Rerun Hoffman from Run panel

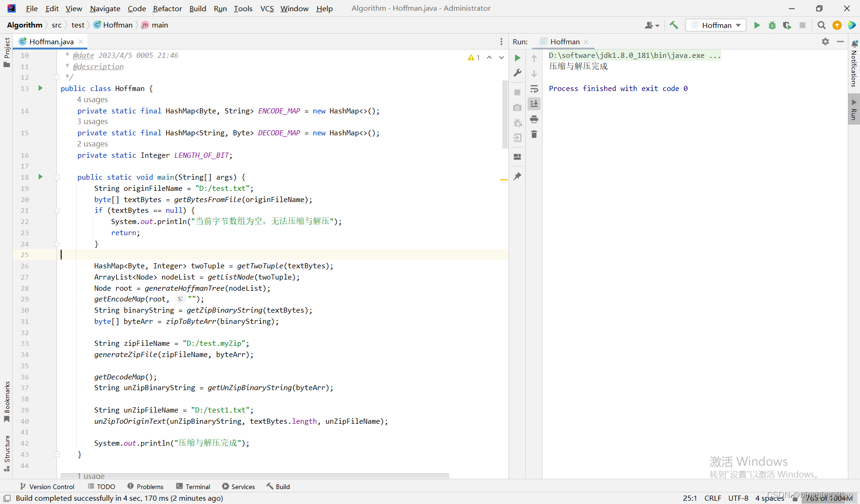click(x=517, y=58)
